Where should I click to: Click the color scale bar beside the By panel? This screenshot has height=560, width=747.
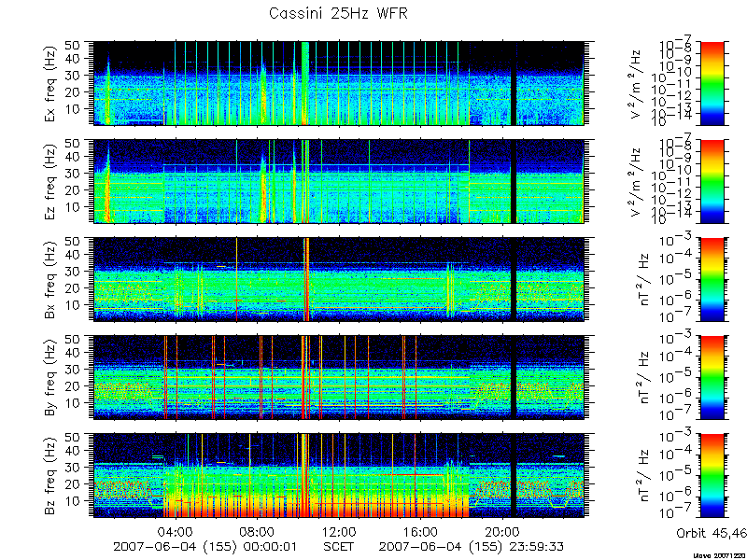(x=712, y=378)
